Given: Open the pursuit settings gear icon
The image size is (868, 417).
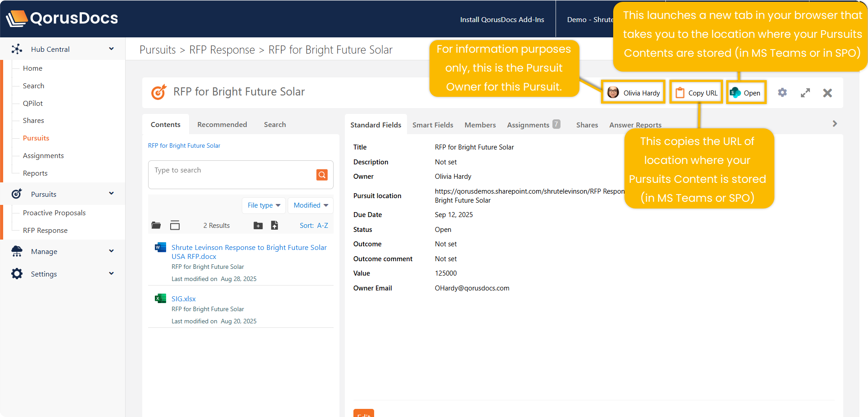Looking at the screenshot, I should click(782, 93).
